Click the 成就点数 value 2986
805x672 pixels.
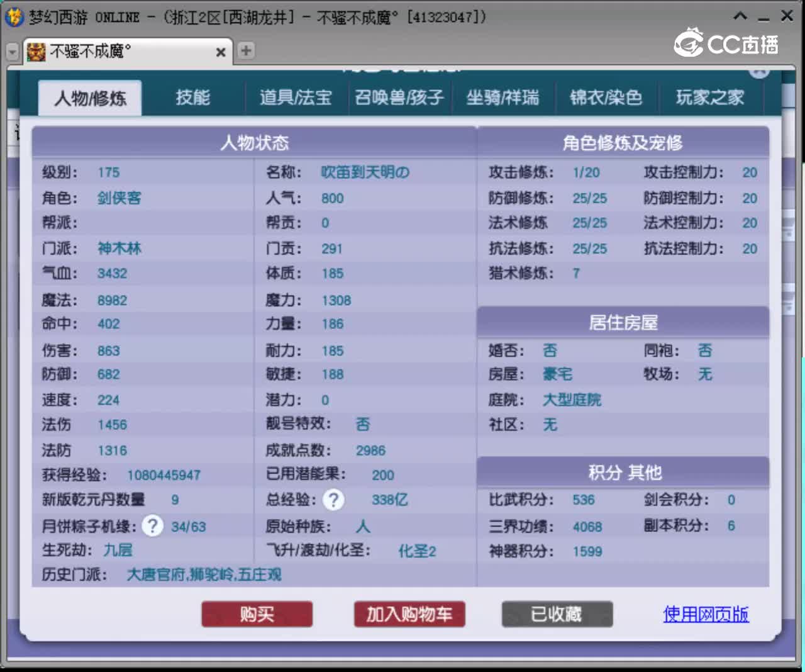point(370,451)
